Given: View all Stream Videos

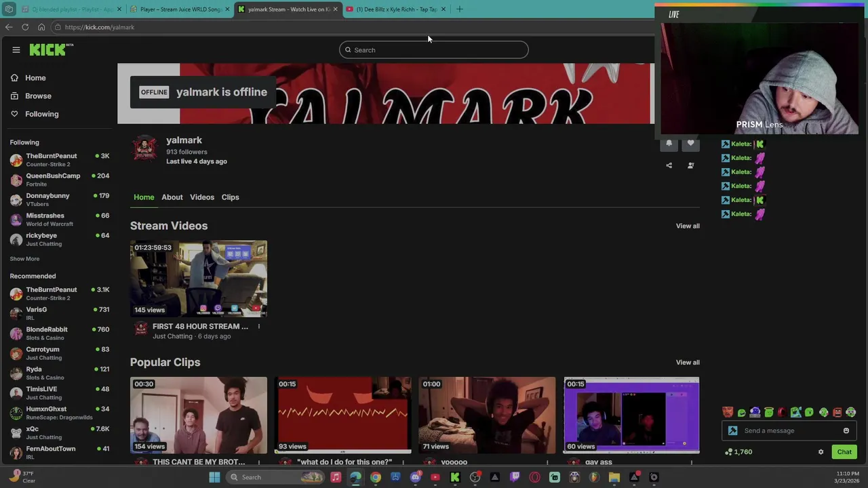Looking at the screenshot, I should 688,226.
